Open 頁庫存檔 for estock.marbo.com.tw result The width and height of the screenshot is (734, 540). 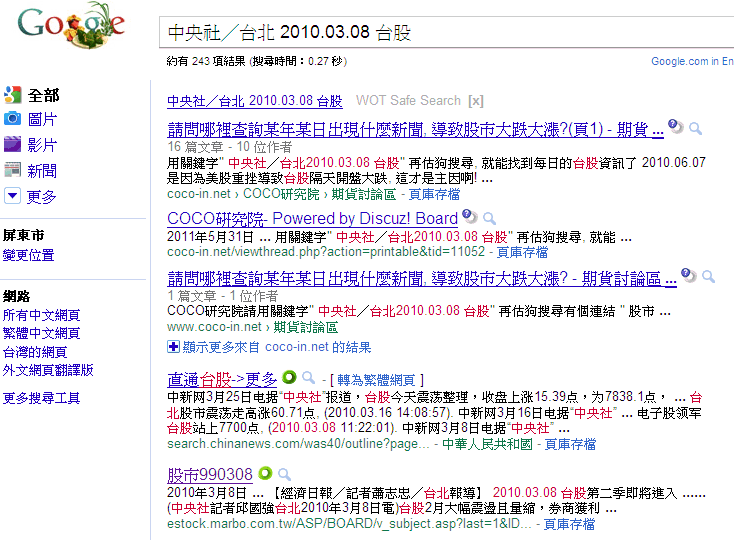click(x=569, y=524)
